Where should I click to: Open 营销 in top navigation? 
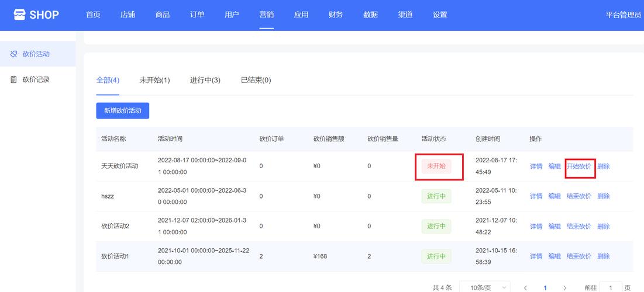coord(267,15)
